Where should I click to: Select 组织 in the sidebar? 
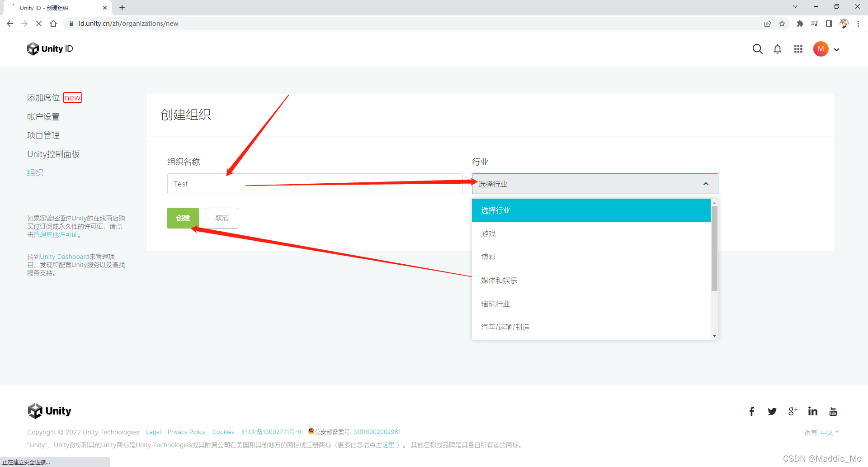coord(35,172)
